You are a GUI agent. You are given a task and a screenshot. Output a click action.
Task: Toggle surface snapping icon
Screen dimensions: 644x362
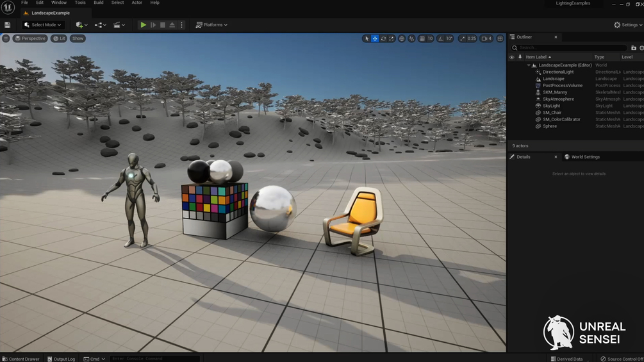(411, 38)
